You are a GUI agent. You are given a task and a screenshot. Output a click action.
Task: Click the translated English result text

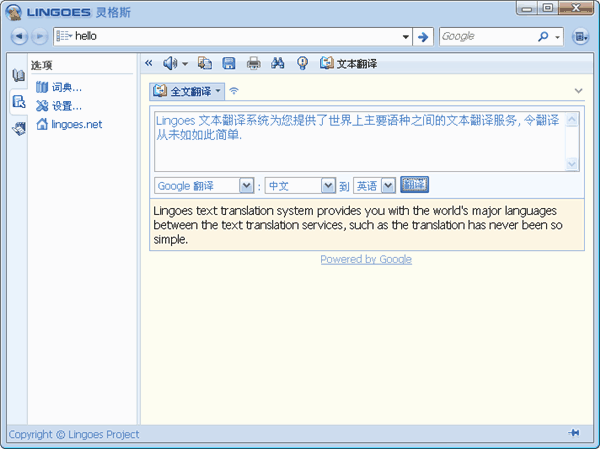point(358,225)
